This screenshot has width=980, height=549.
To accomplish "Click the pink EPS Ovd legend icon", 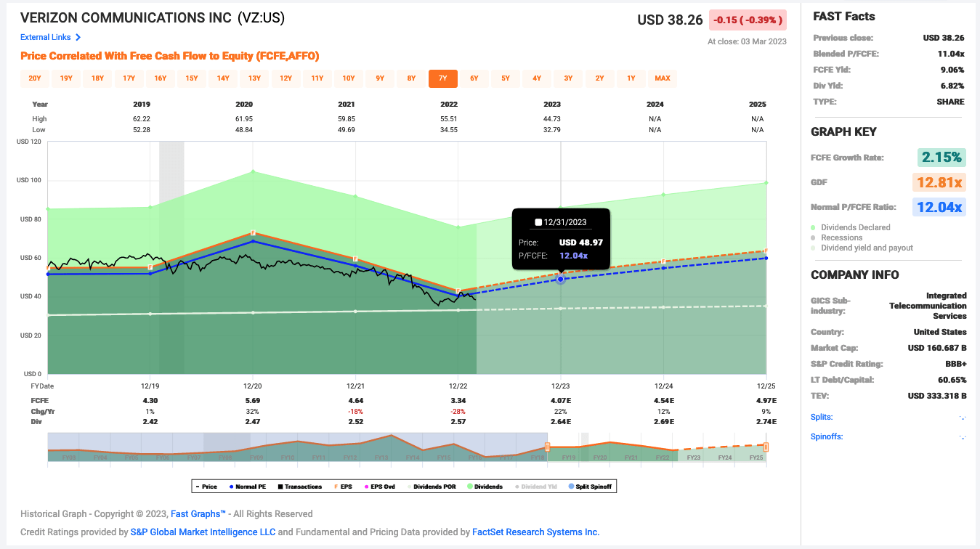I will [366, 486].
